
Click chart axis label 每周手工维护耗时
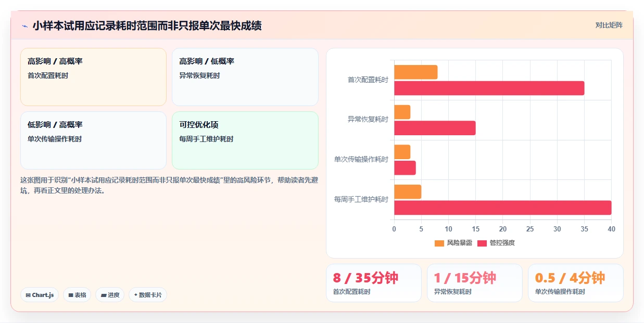point(361,199)
